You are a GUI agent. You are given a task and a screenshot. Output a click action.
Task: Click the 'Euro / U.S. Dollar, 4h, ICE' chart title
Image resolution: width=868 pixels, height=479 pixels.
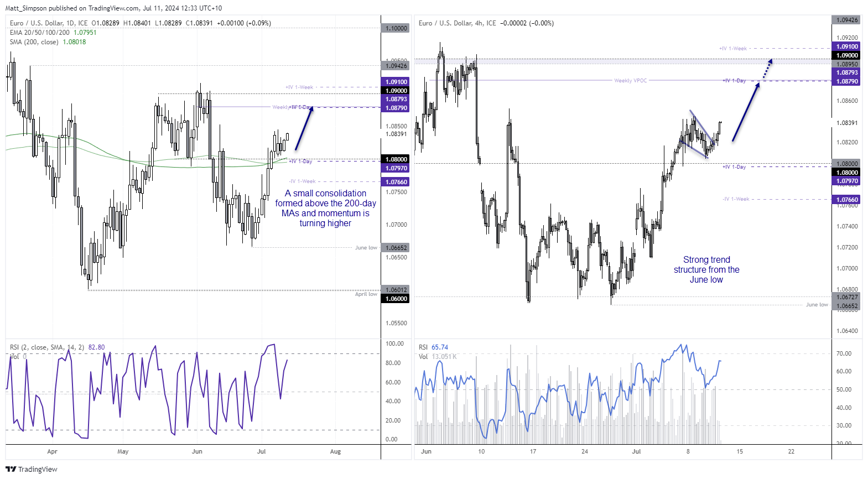(458, 23)
